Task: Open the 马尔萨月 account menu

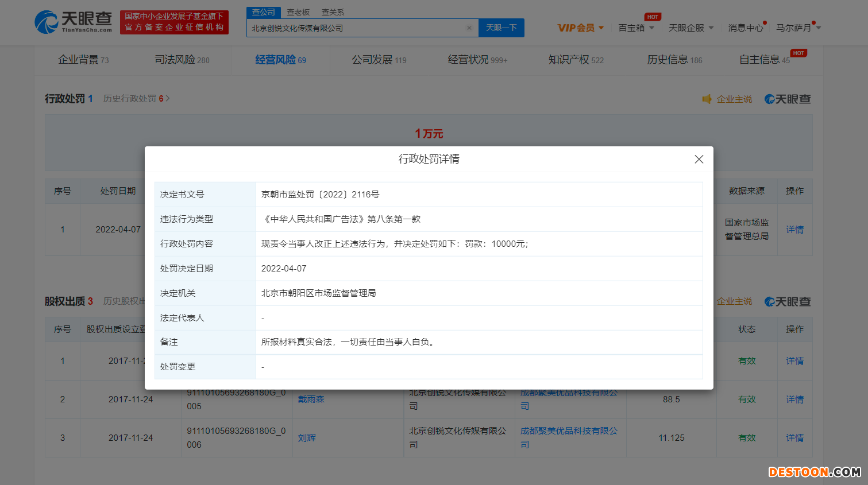Action: 798,27
